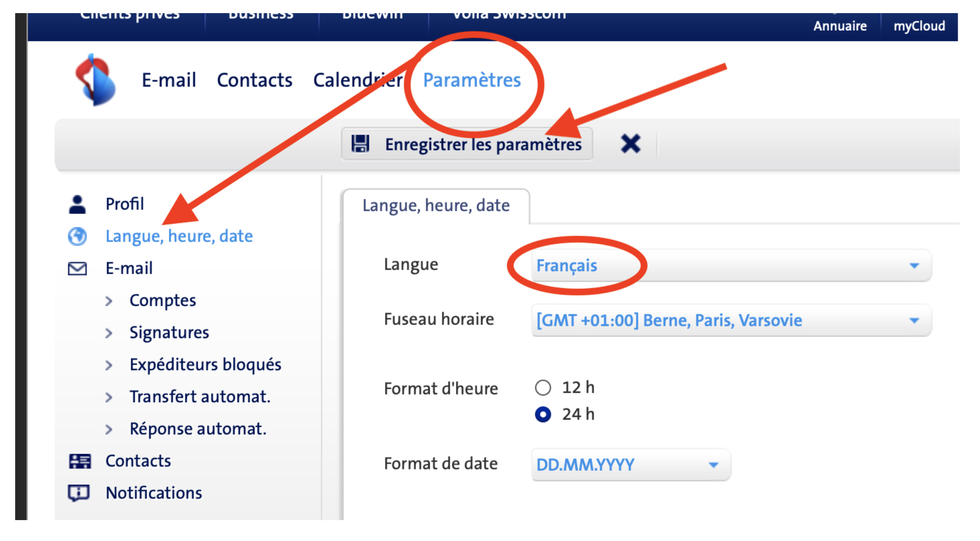Open the Langue dropdown set to Français

[731, 266]
